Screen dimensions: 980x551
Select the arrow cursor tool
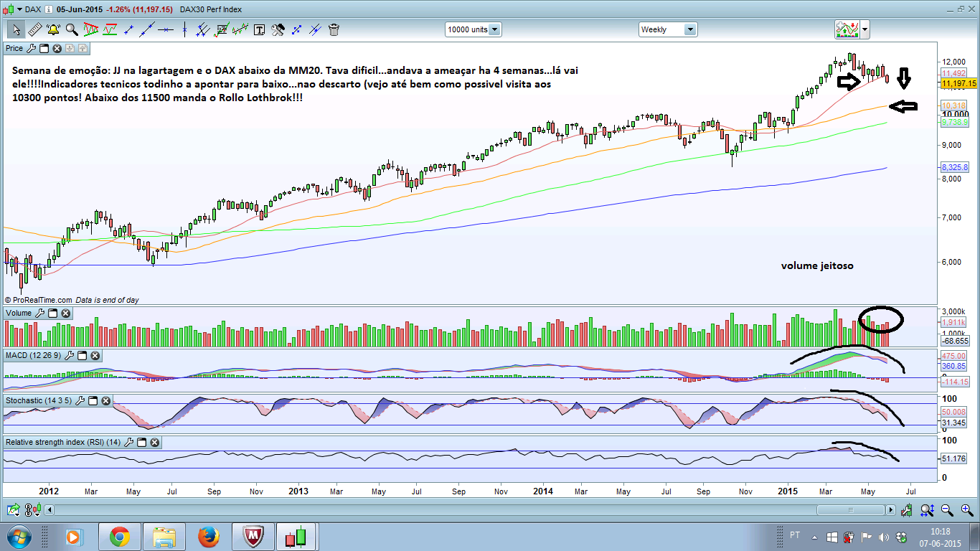click(x=16, y=29)
